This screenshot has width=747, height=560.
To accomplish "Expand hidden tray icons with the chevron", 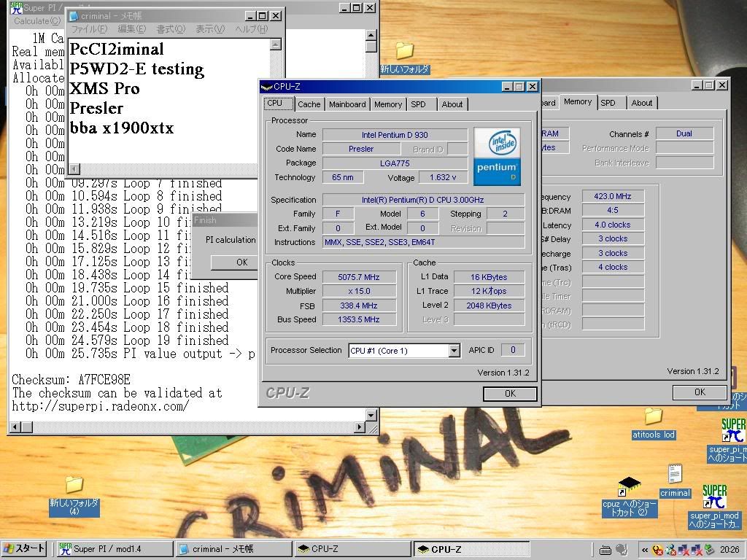I will 645,550.
